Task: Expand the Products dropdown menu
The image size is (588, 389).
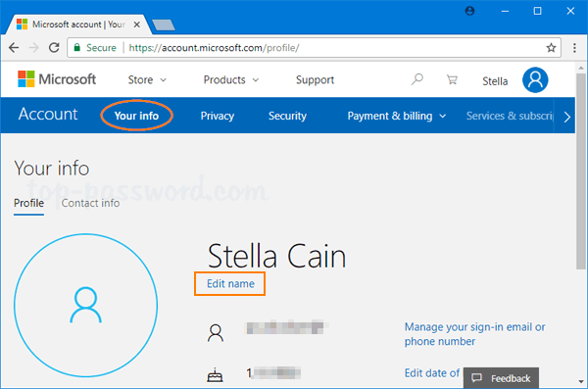Action: (x=231, y=80)
